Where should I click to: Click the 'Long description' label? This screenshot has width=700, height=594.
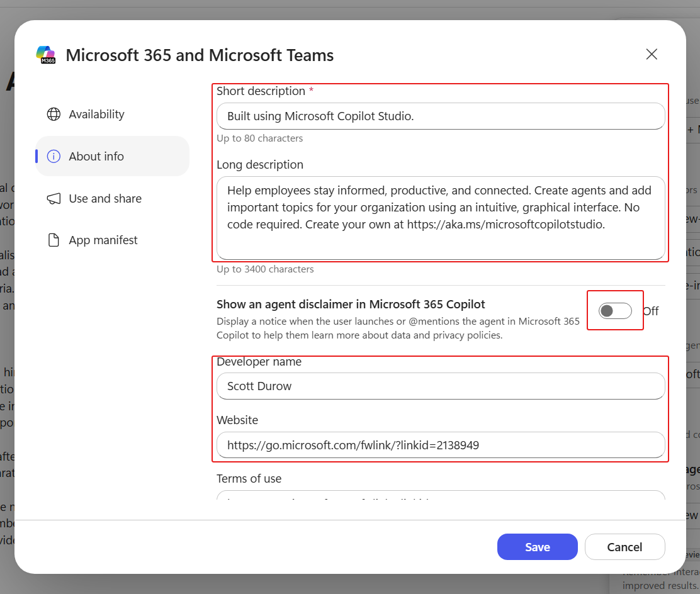point(260,165)
